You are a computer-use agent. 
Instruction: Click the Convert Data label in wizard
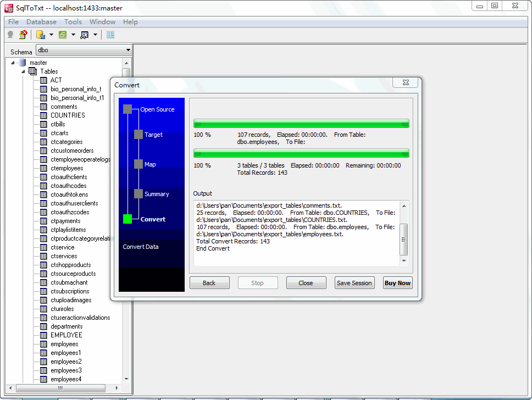[141, 247]
